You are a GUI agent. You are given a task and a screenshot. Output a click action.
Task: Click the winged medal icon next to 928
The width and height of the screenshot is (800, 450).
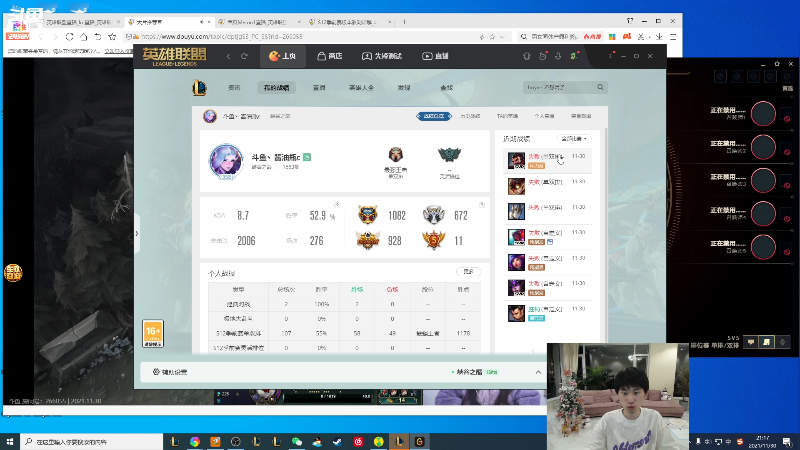(x=368, y=240)
